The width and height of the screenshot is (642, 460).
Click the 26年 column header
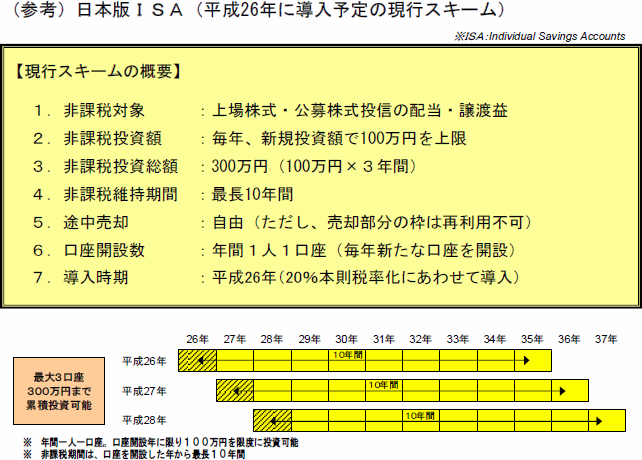pyautogui.click(x=197, y=339)
